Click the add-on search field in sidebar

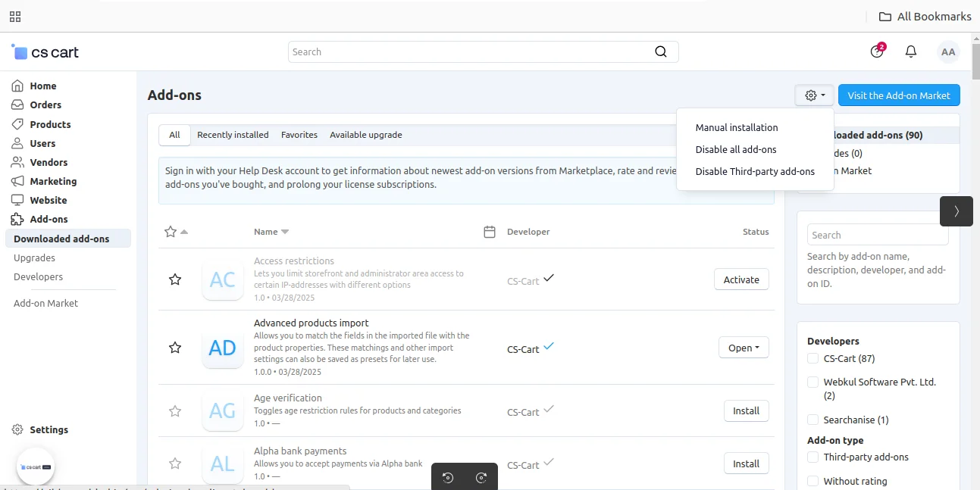(x=878, y=235)
